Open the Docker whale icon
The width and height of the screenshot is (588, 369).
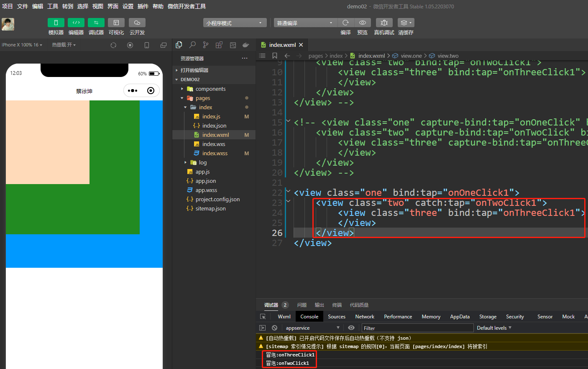(246, 45)
